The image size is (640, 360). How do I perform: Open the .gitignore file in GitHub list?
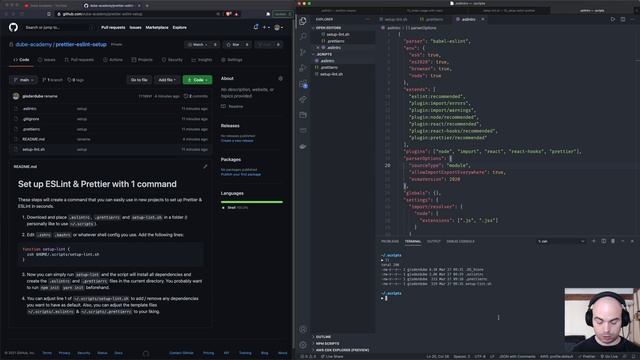coord(31,119)
